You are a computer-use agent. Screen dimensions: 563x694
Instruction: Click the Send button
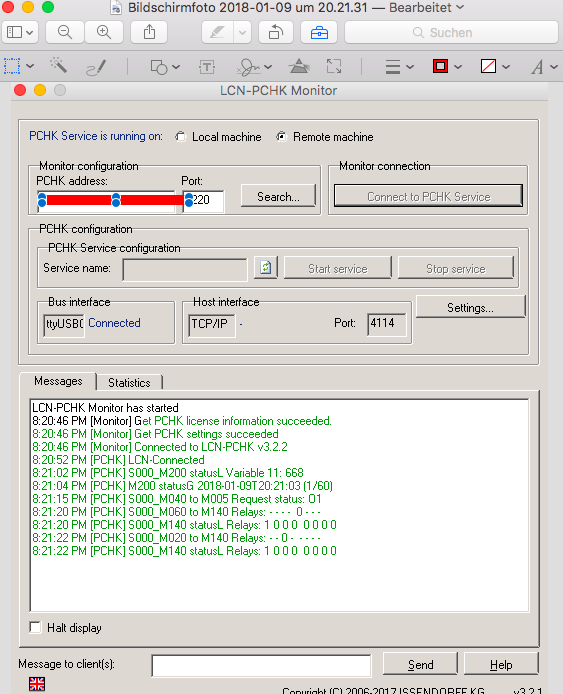tap(420, 664)
